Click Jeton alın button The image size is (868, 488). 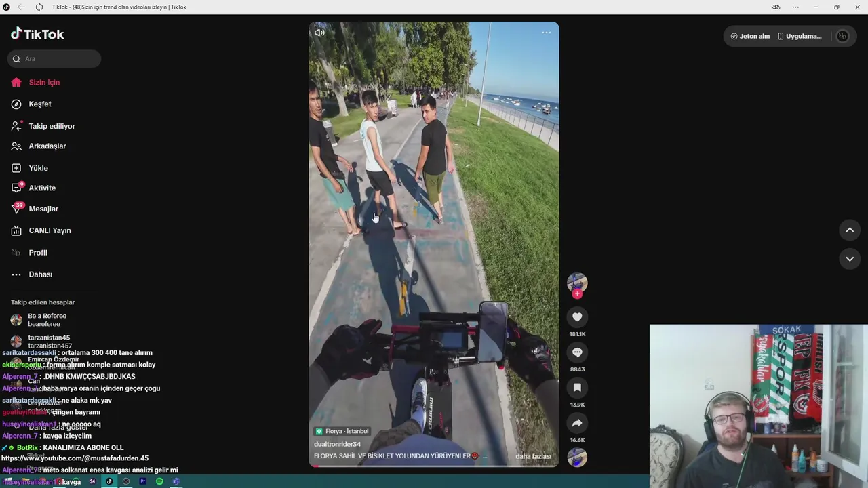tap(750, 36)
